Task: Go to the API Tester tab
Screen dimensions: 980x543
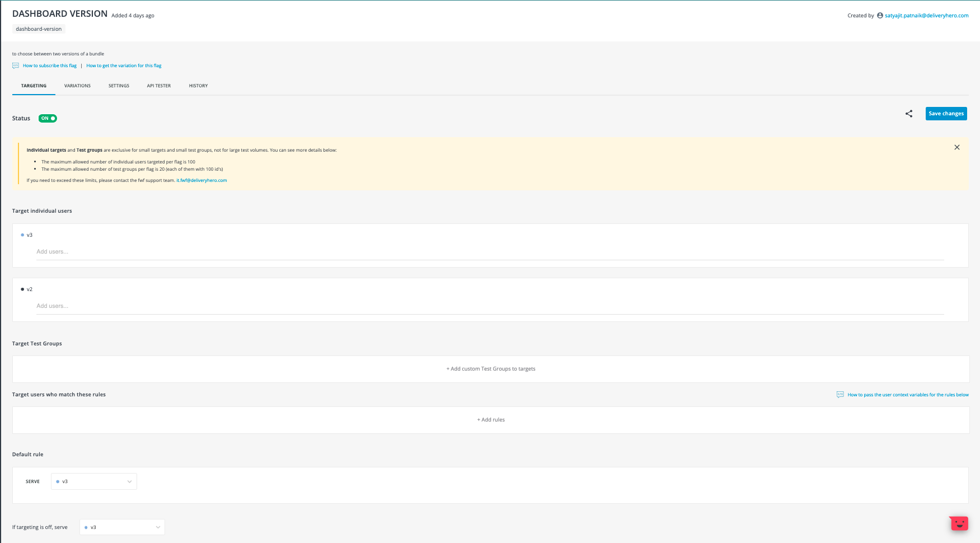Action: [x=159, y=86]
